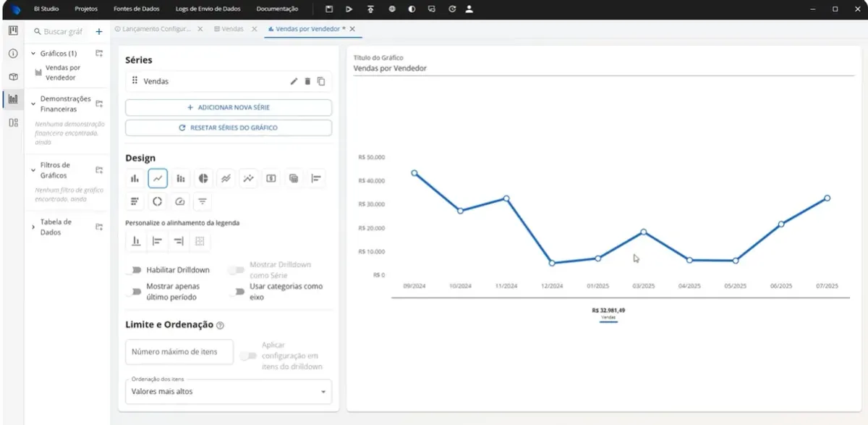Screen dimensions: 868x425
Task: Close the Vendas por Vendedor tab
Action: pyautogui.click(x=352, y=29)
